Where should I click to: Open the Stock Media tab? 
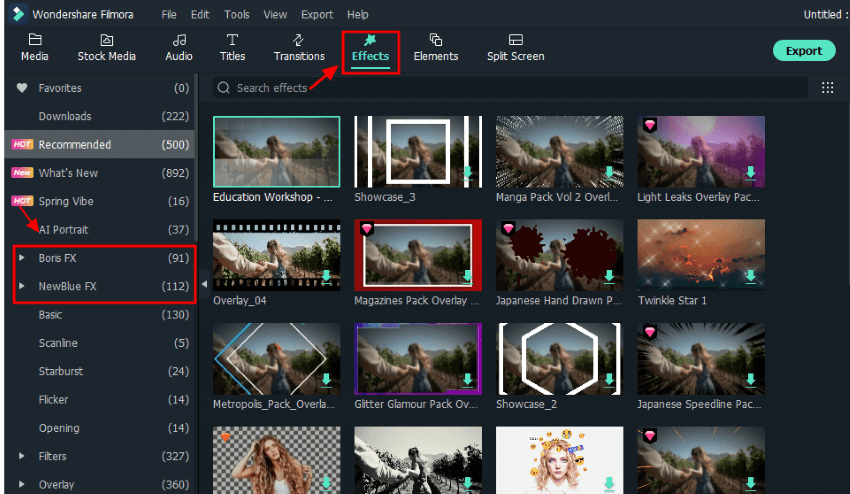click(106, 48)
